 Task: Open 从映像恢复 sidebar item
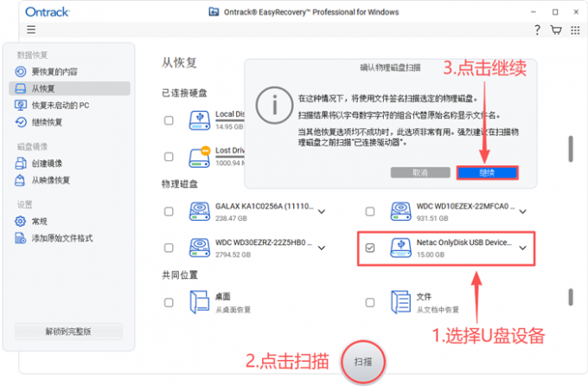[70, 181]
